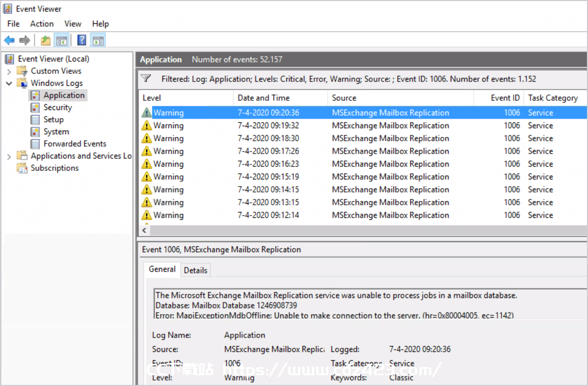Screen dimensions: 588x386
Task: Select Subscriptions in the tree
Action: pyautogui.click(x=55, y=168)
